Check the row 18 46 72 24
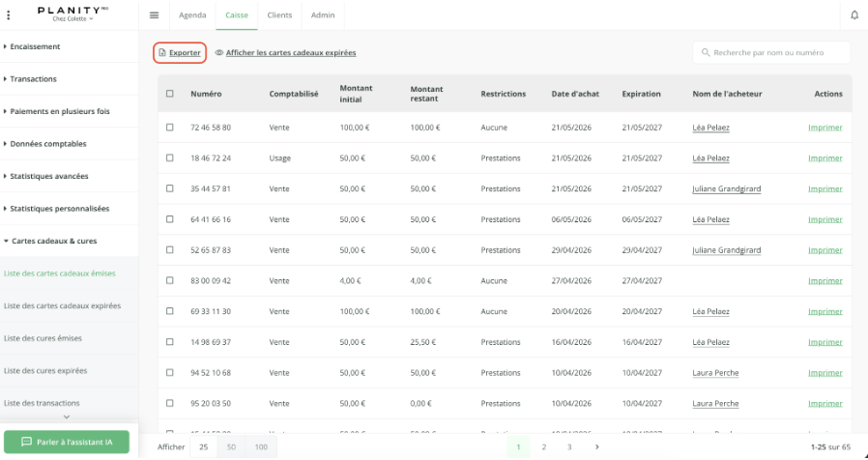 pyautogui.click(x=170, y=158)
